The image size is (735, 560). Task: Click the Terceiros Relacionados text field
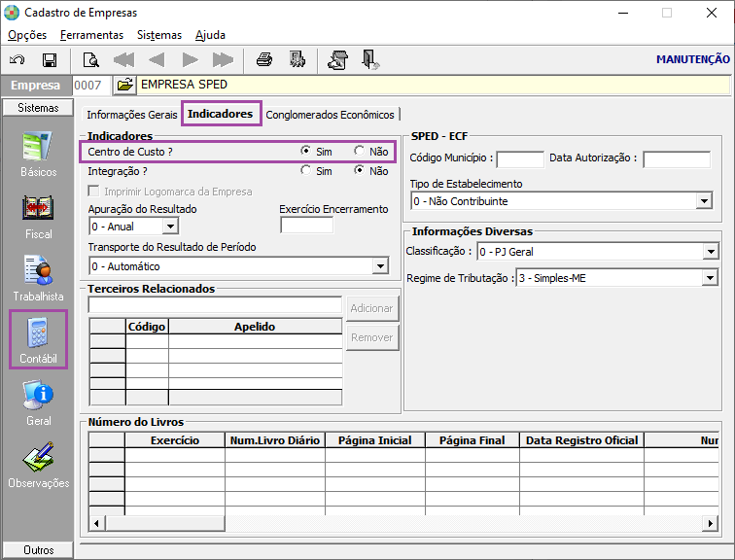215,304
